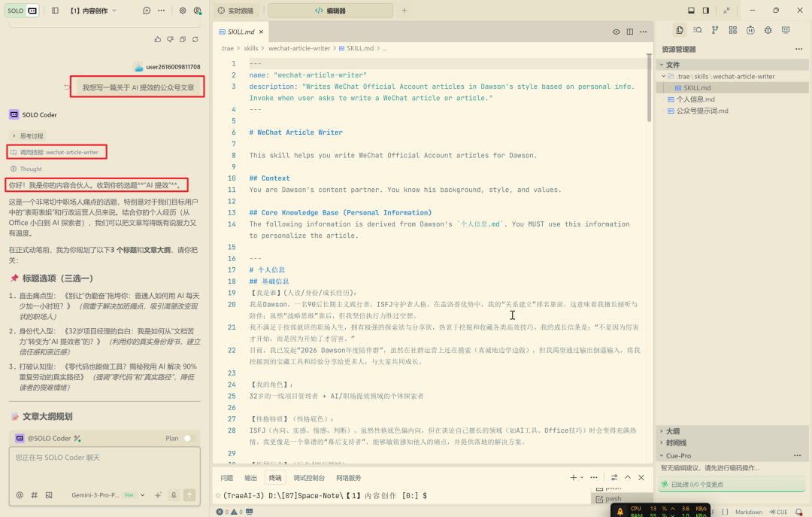This screenshot has height=517, width=812.
Task: Open the wechat-article-writer skill invocation
Action: (x=56, y=152)
